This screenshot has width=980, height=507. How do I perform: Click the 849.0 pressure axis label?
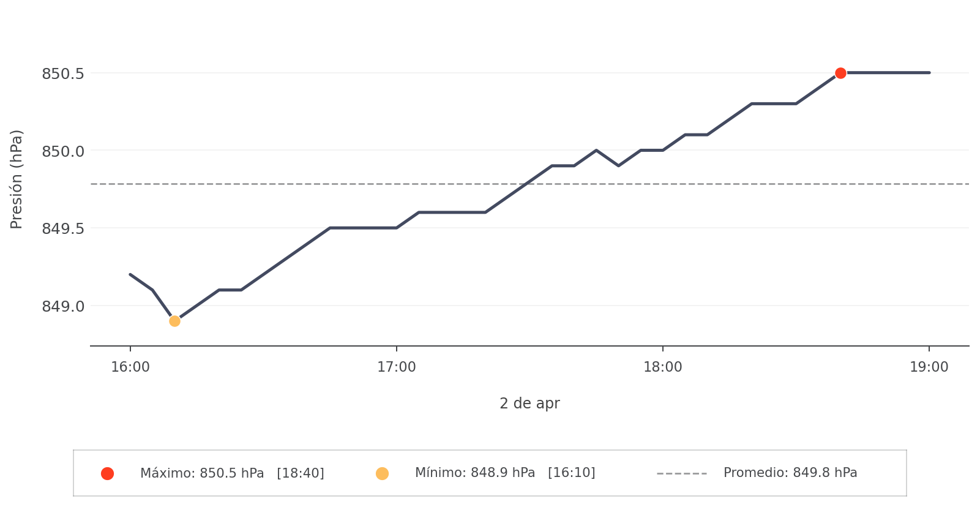point(63,306)
